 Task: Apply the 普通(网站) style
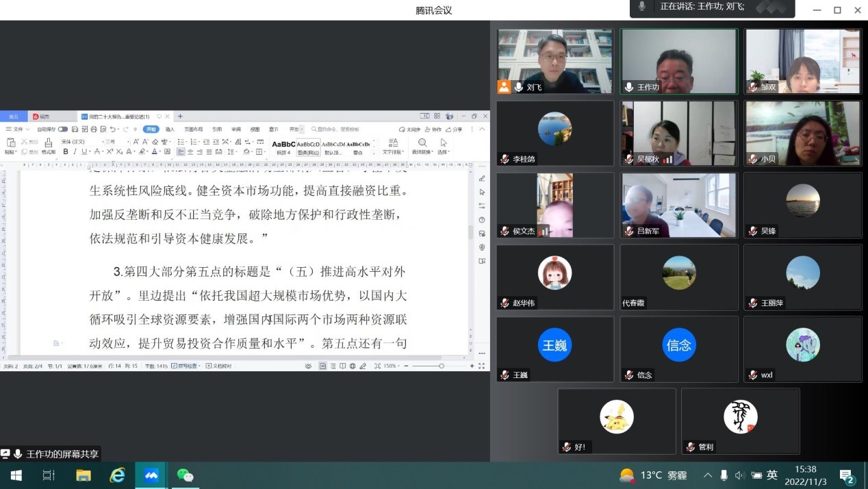pos(308,147)
